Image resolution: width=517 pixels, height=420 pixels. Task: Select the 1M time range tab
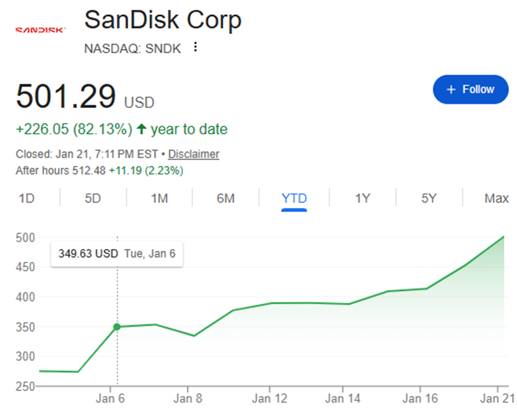pos(159,198)
